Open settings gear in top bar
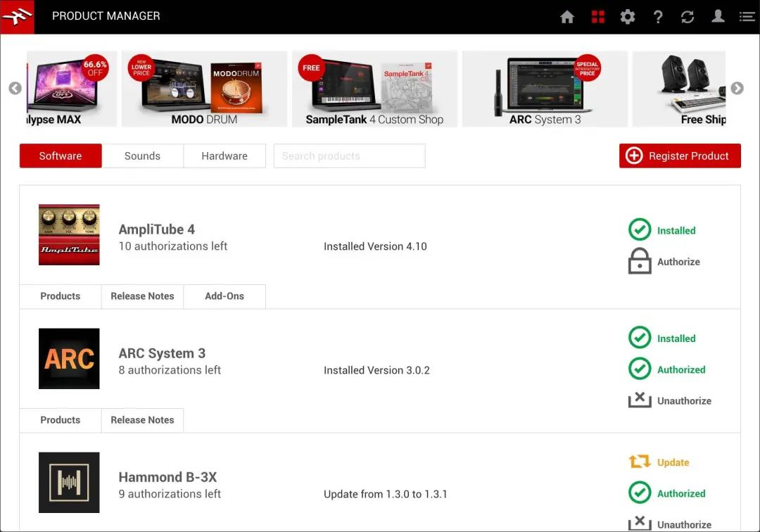The width and height of the screenshot is (760, 532). 628,17
